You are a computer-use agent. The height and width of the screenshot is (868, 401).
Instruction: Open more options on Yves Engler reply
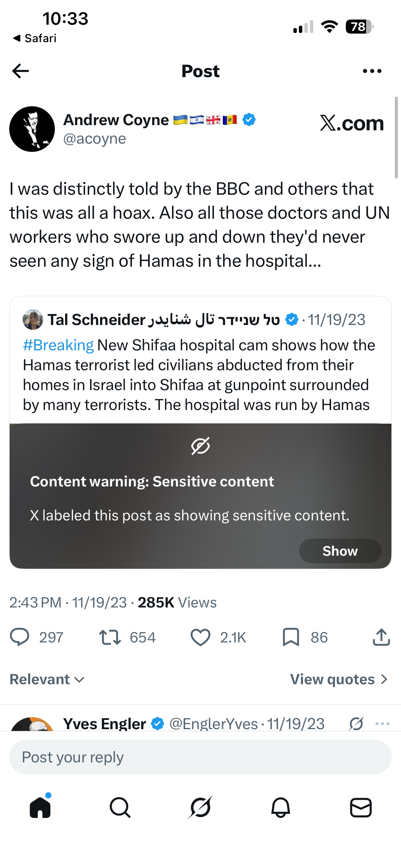(382, 724)
